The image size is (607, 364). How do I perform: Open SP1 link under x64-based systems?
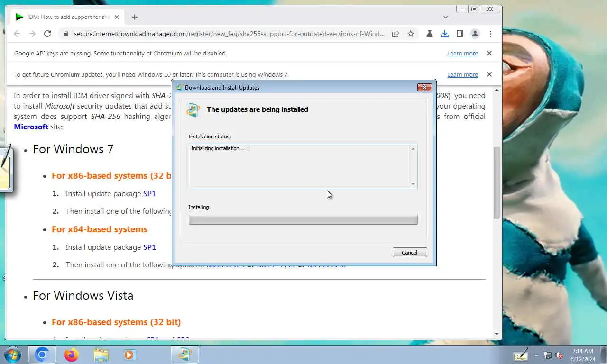(149, 247)
